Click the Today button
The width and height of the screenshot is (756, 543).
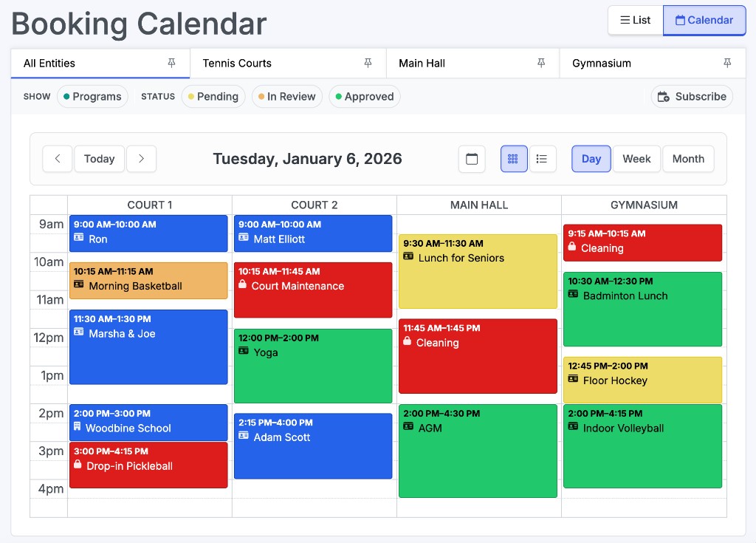(99, 158)
